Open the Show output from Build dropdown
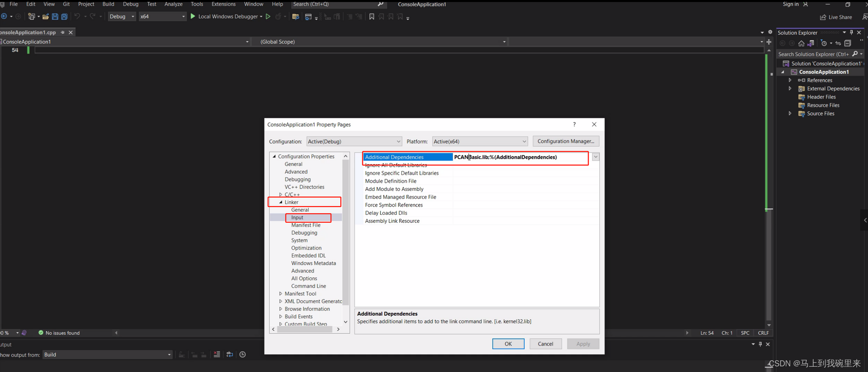 click(107, 355)
